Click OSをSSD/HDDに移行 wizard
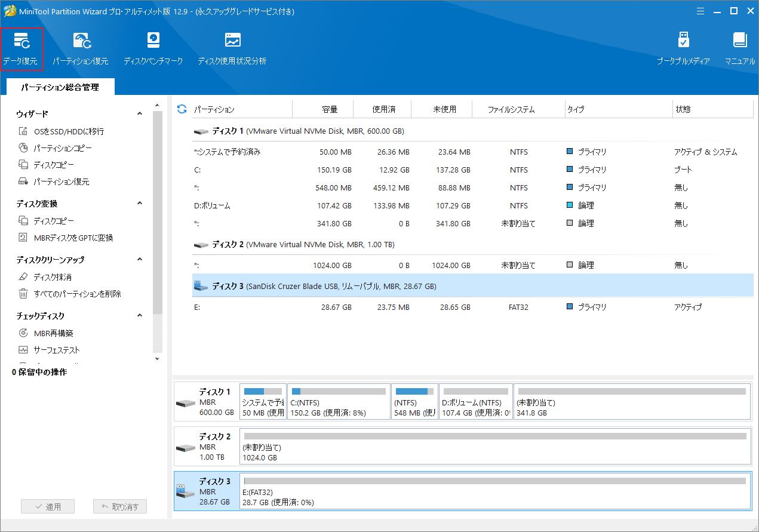 pos(60,131)
